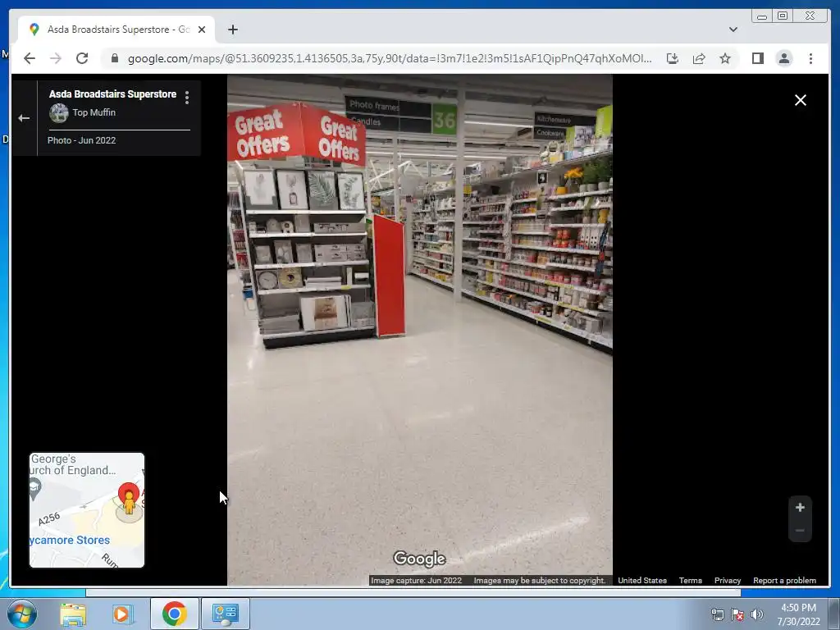840x630 pixels.
Task: Click the Google logo on the photo
Action: tap(419, 559)
